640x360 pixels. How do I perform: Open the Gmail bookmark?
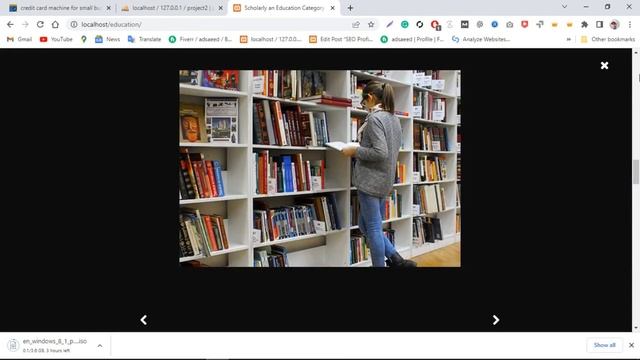click(x=20, y=39)
